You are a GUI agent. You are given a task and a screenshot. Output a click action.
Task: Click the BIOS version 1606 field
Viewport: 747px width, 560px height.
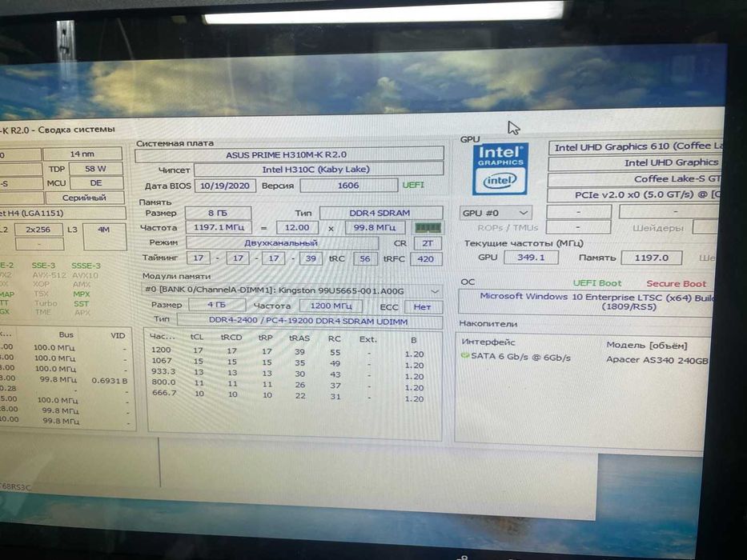[348, 186]
